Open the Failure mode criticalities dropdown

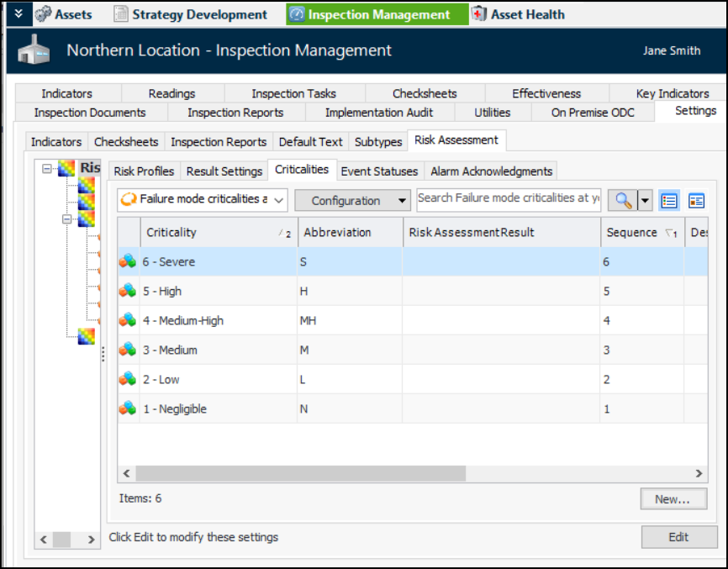point(203,200)
